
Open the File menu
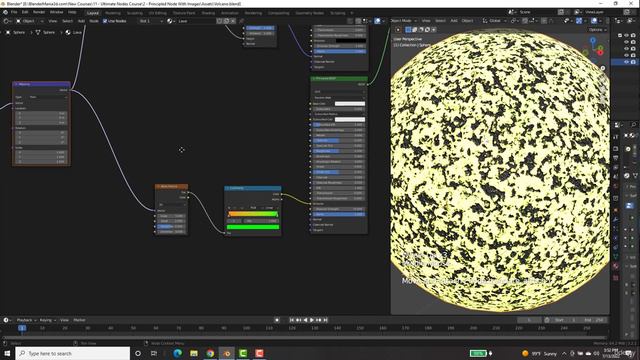click(x=14, y=12)
